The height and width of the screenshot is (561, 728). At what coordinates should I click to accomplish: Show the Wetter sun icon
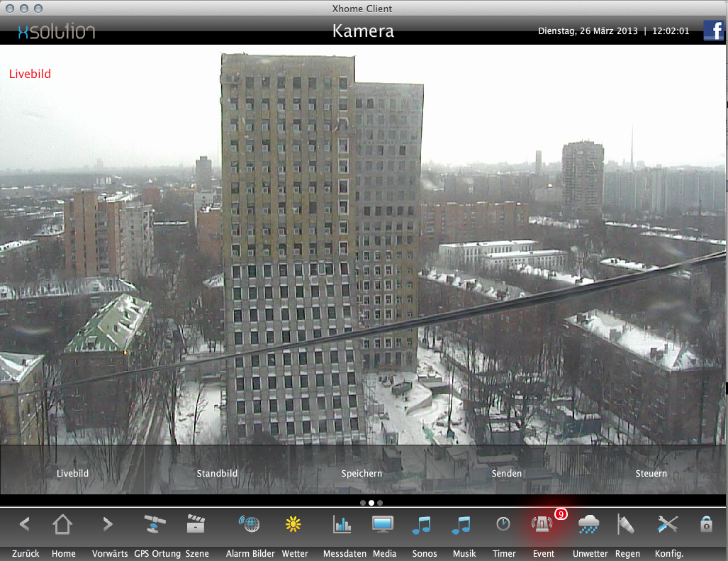click(293, 525)
